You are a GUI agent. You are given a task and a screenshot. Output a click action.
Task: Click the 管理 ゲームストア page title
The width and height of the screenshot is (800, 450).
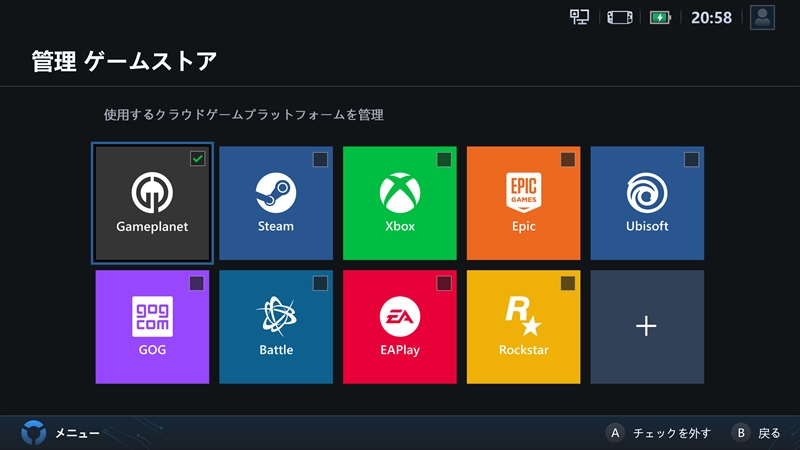(124, 62)
